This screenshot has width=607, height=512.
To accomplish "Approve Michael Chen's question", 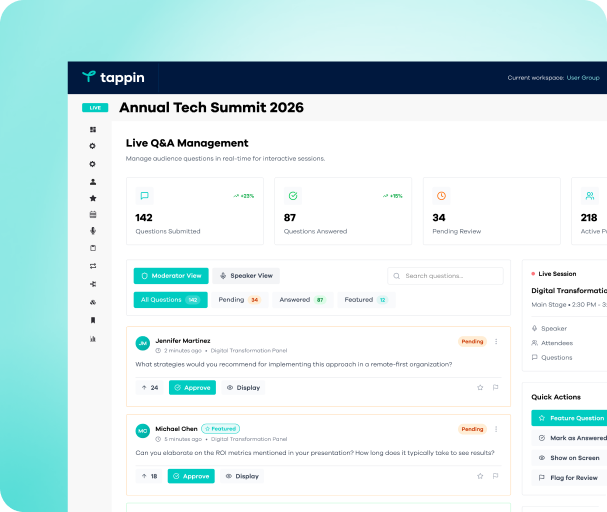I will pos(191,476).
